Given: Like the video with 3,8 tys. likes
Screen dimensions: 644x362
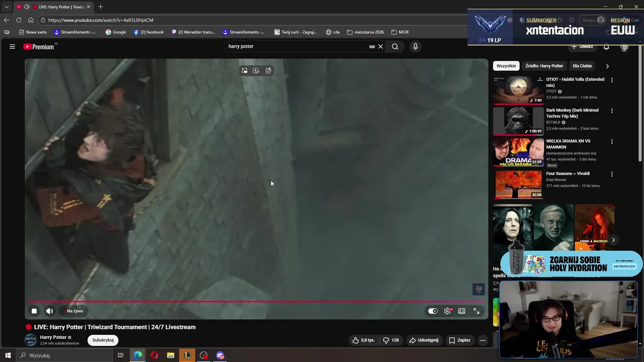Looking at the screenshot, I should tap(363, 340).
